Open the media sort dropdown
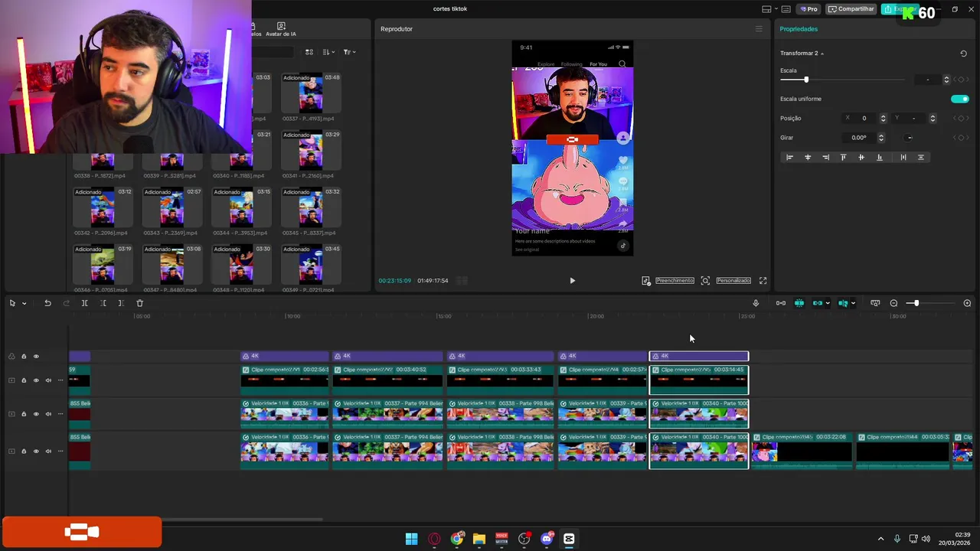The image size is (980, 551). [x=328, y=52]
